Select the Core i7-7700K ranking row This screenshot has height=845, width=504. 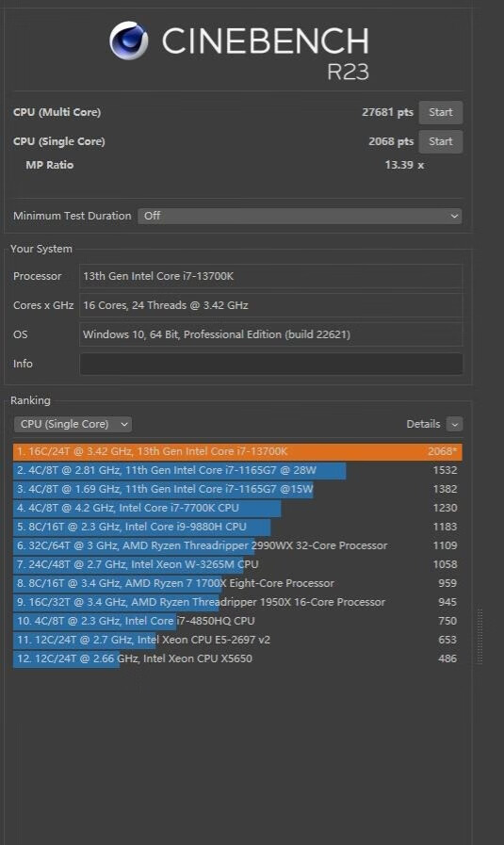[x=237, y=508]
